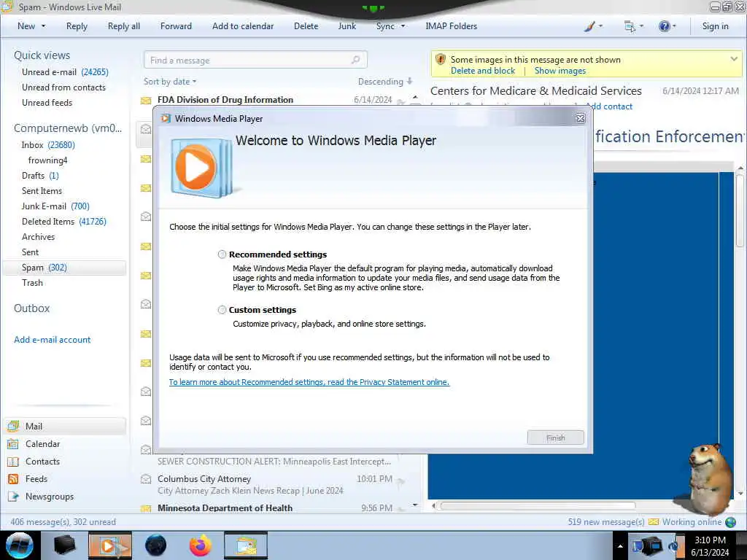The height and width of the screenshot is (560, 747).
Task: Click the Working online globe icon
Action: [x=731, y=522]
